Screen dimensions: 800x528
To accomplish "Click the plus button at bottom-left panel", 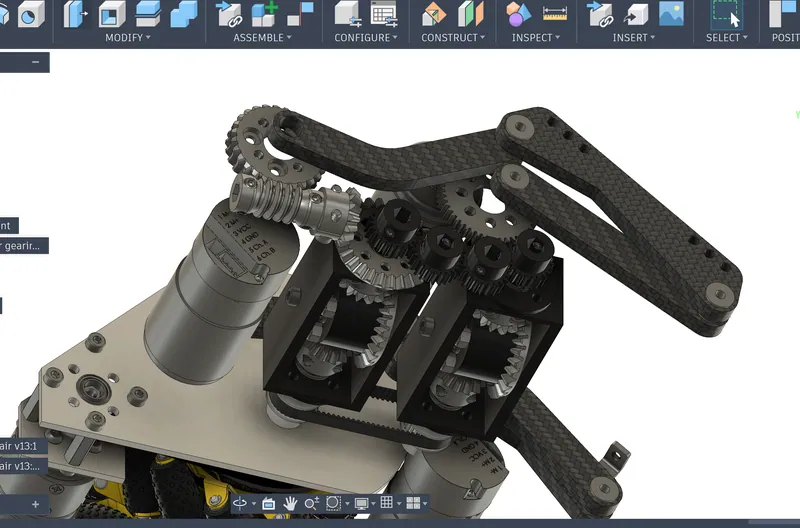I will 35,505.
